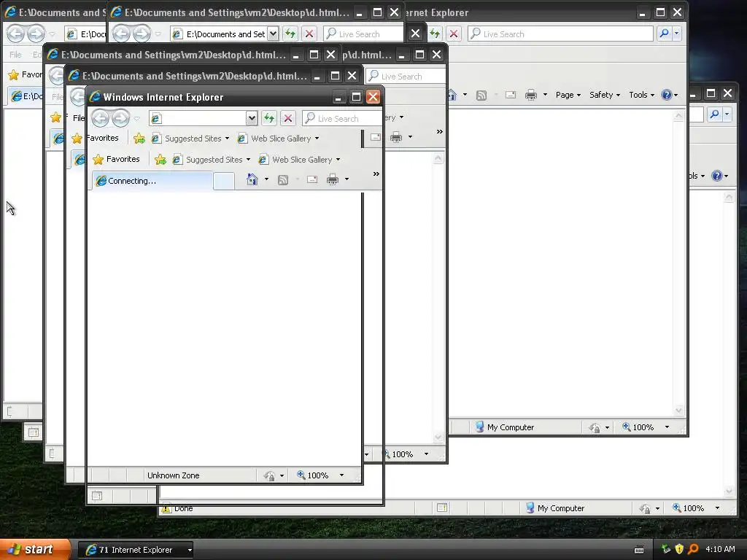Click orange magnifier tray icon

[693, 549]
